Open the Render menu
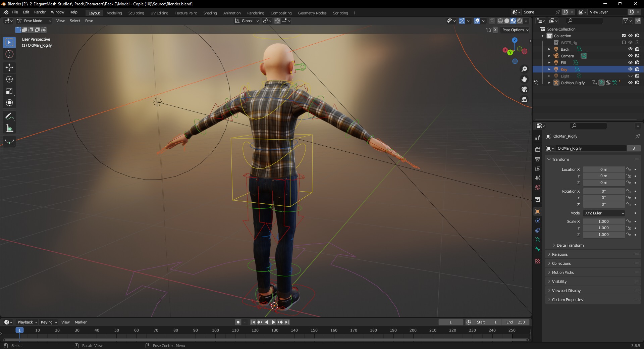 point(40,12)
